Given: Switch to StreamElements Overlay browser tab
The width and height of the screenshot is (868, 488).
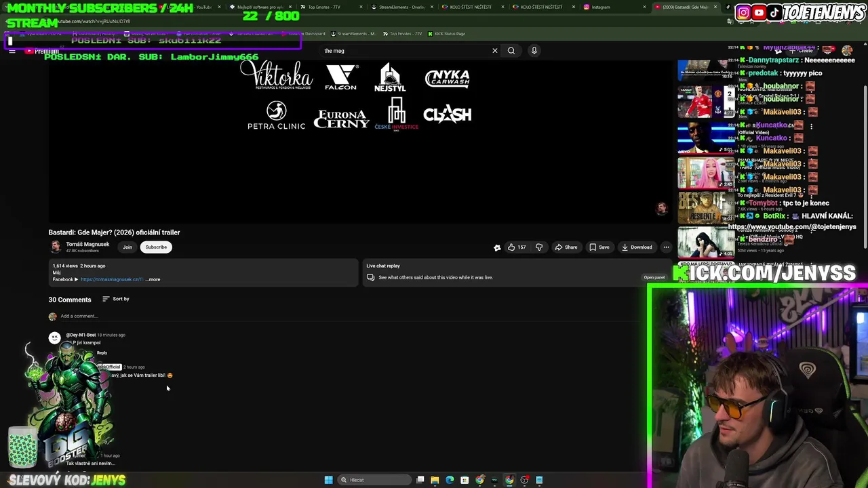Looking at the screenshot, I should 401,7.
